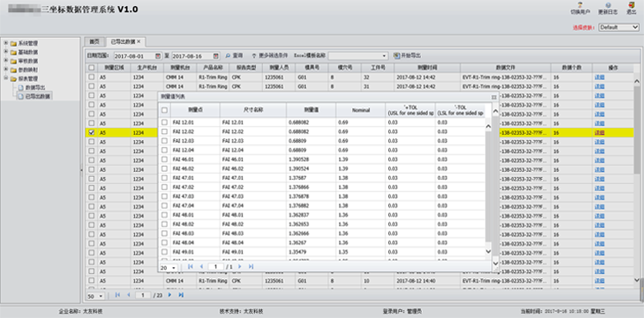Click the 退出 exit icon
The image size is (644, 318).
pyautogui.click(x=631, y=5)
